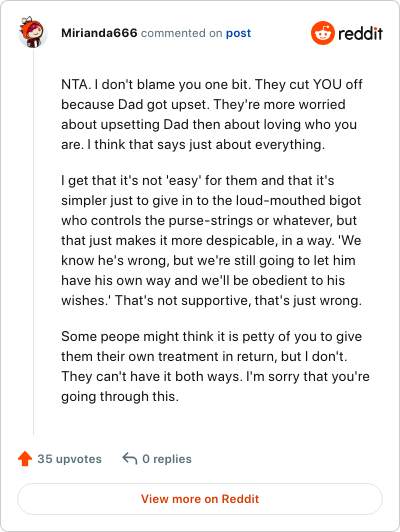Viewport: 400px width, 532px height.
Task: Click the paragraph beginning "NTA. I don't blame"
Action: tap(212, 114)
